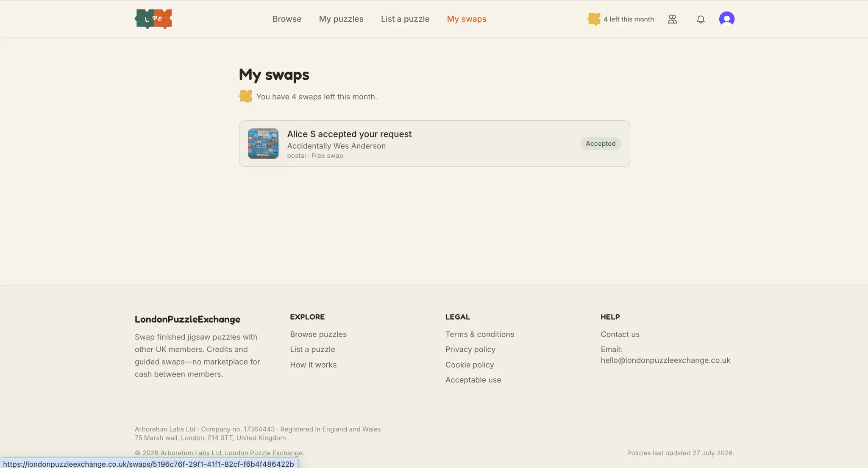The image size is (868, 468).
Task: Open the Privacy policy link
Action: (x=470, y=350)
